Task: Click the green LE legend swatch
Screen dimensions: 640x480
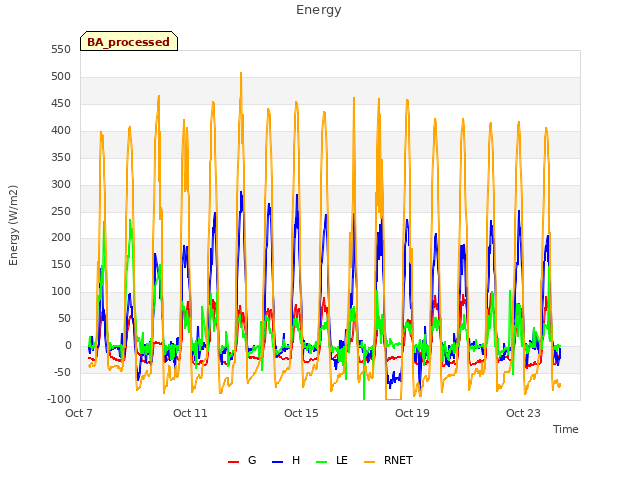Action: (322, 462)
